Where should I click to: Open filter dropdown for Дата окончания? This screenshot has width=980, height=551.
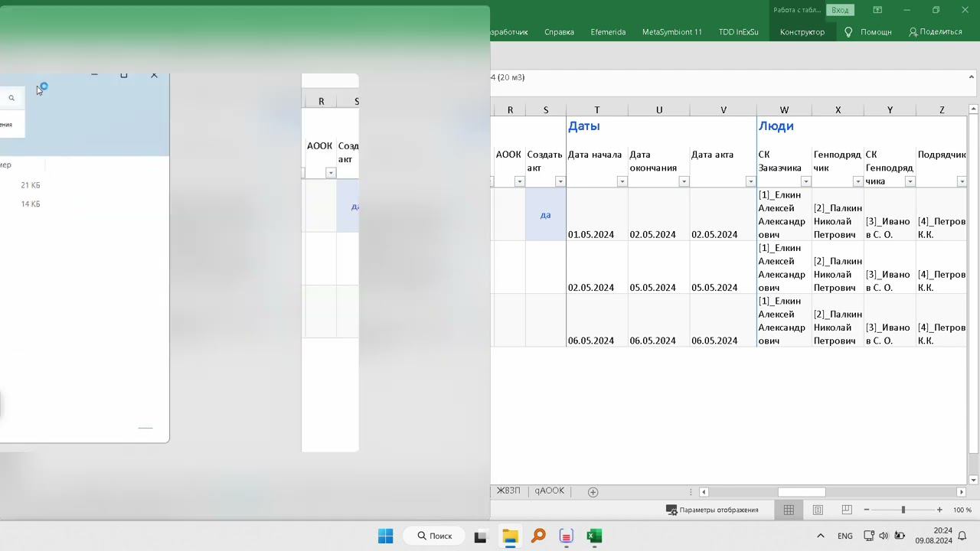684,181
